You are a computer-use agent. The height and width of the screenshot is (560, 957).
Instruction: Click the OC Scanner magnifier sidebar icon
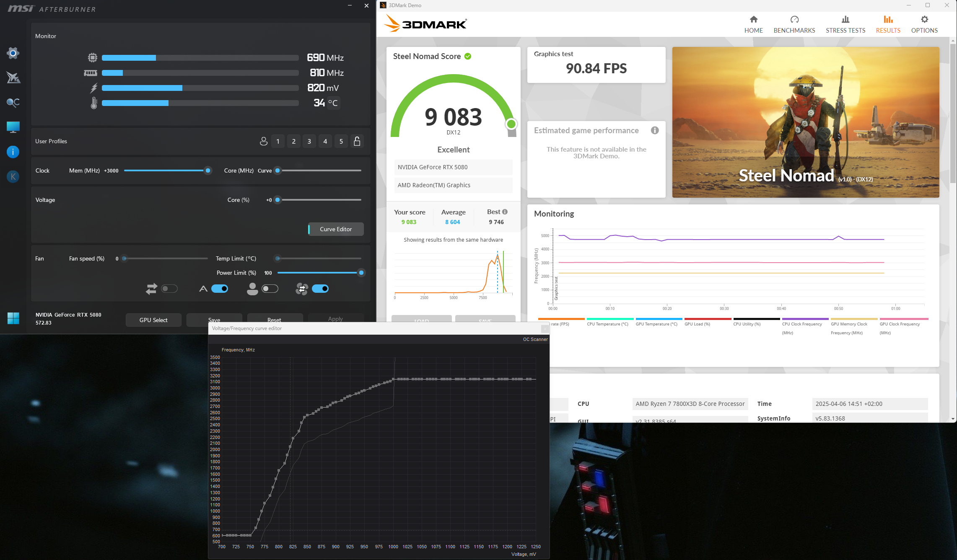pyautogui.click(x=13, y=102)
